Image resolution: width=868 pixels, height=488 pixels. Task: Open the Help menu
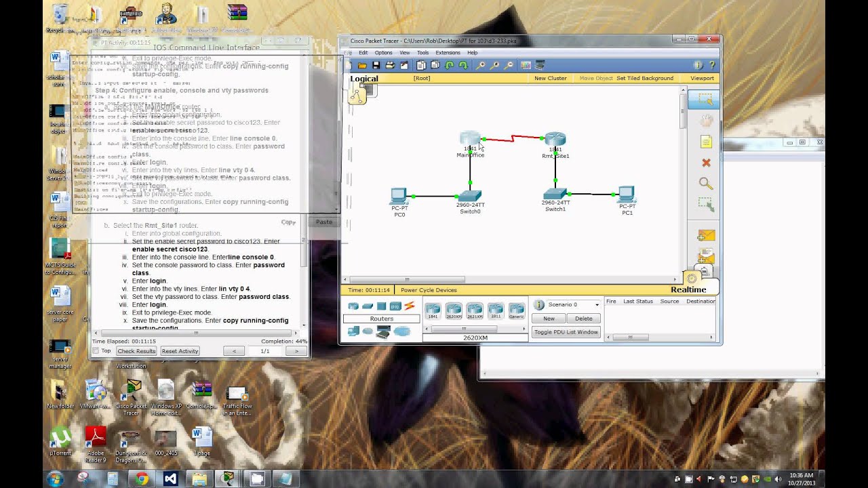pos(472,53)
